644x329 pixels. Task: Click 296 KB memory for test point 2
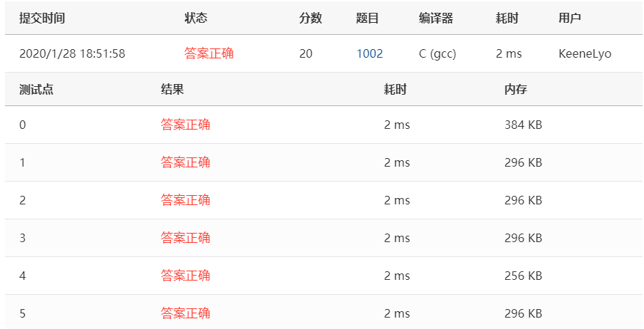click(523, 200)
